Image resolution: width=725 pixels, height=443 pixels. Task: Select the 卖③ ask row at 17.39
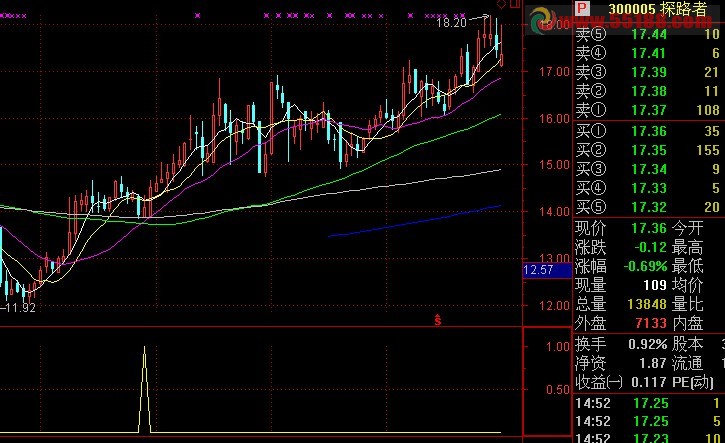coord(648,73)
